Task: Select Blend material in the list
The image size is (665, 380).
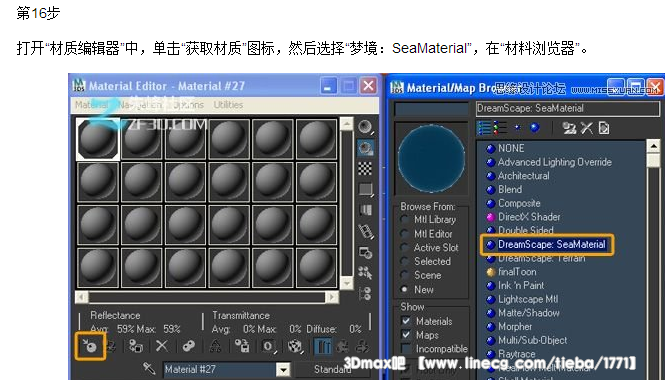Action: point(510,189)
